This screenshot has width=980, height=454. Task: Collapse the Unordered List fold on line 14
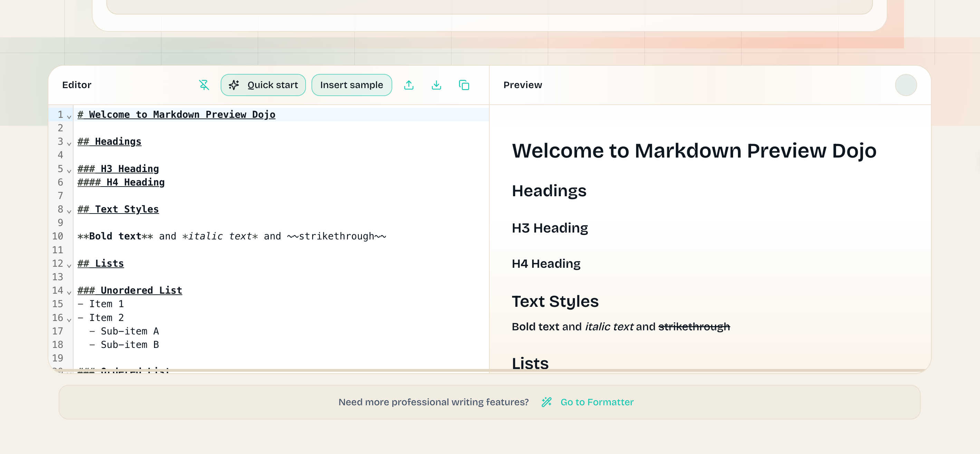68,292
